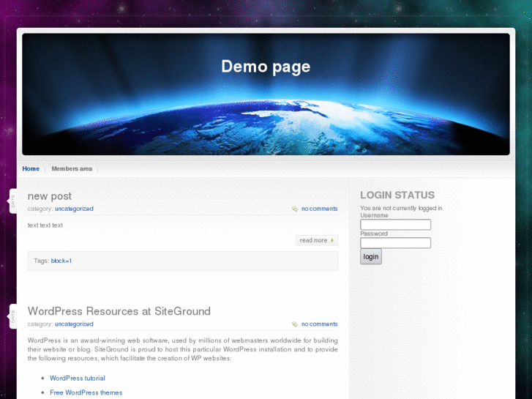Open 'no comments' link for WordPress Resources post
This screenshot has height=399, width=532.
pos(319,324)
